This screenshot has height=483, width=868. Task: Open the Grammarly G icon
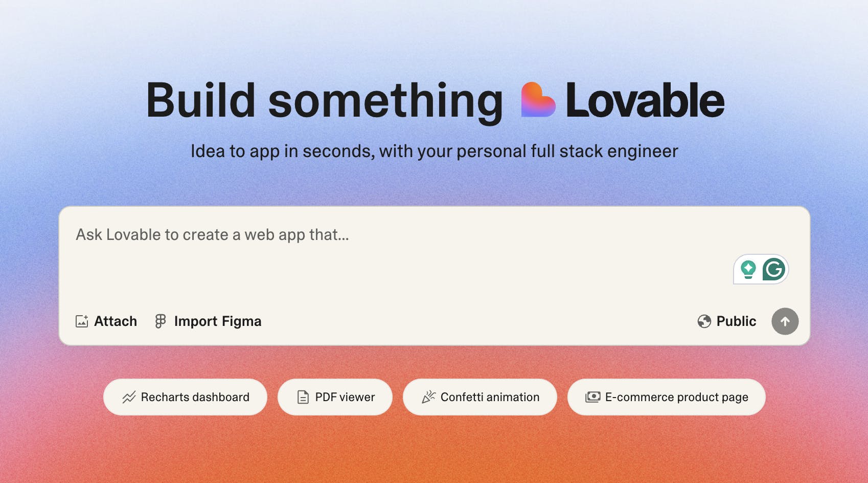point(773,269)
